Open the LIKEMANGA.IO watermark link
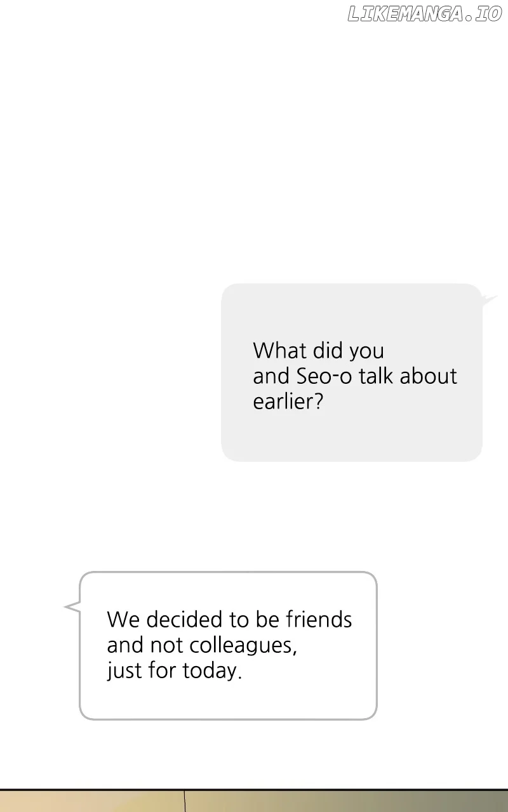 (424, 15)
